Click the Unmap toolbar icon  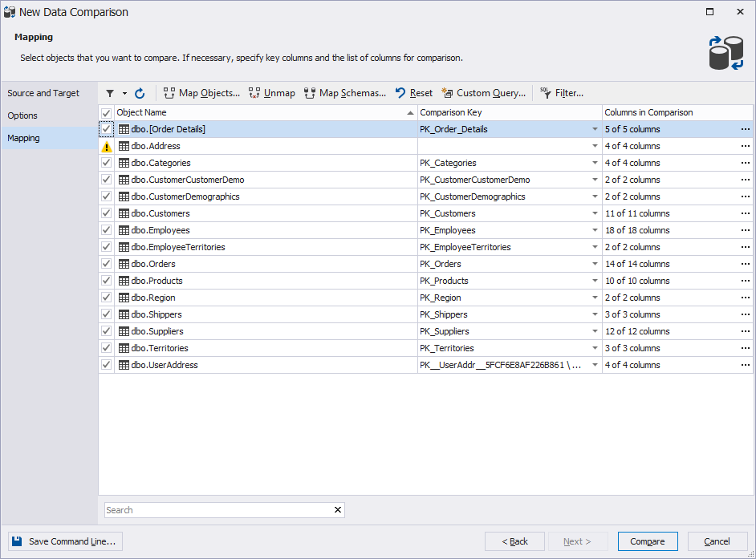click(x=271, y=93)
